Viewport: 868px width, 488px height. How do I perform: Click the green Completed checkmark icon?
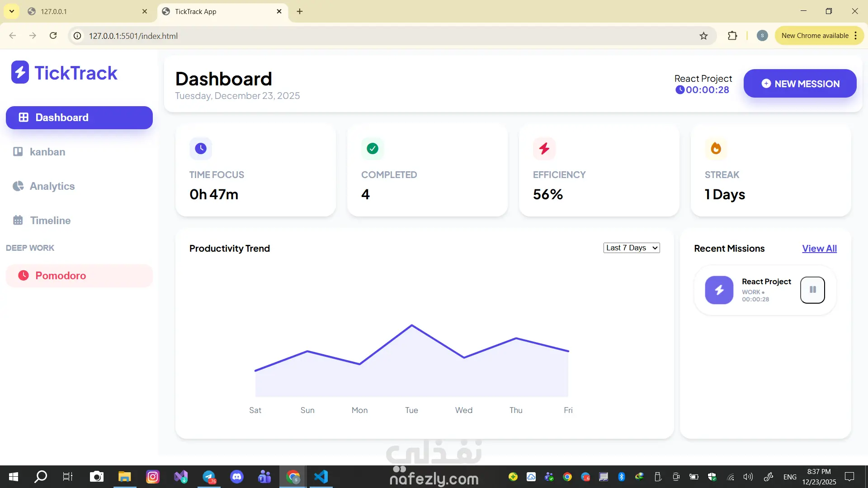tap(373, 149)
